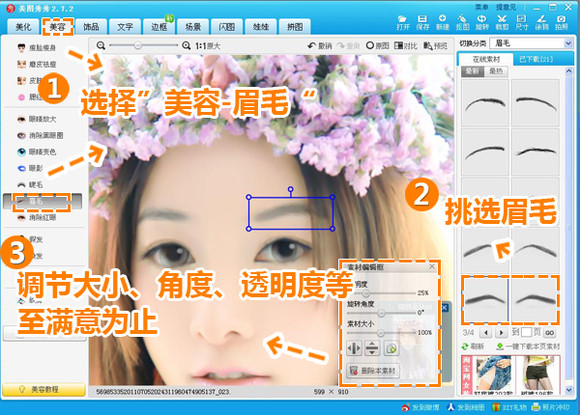Viewport: 580px width, 415px height.
Task: Go to the next eyebrow materials page
Action: (501, 333)
